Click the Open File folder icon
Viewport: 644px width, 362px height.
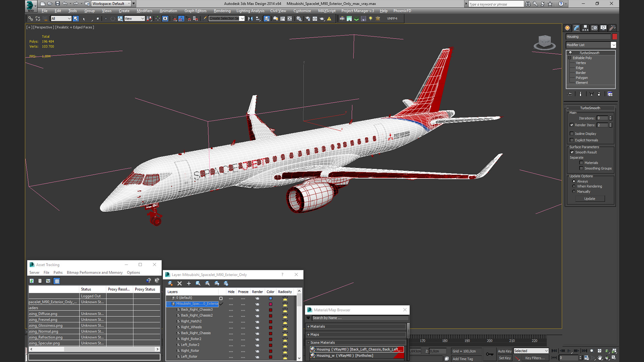(50, 4)
